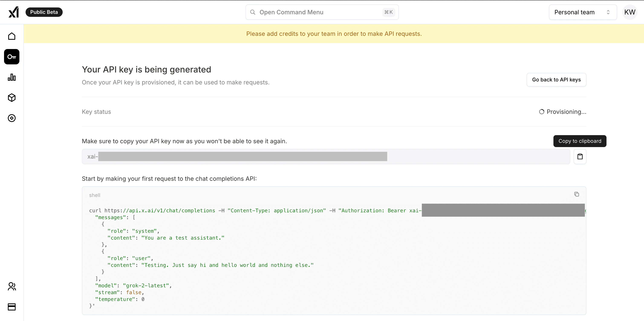Click the Open Command Menu search box
Image resolution: width=644 pixels, height=321 pixels.
pos(322,12)
